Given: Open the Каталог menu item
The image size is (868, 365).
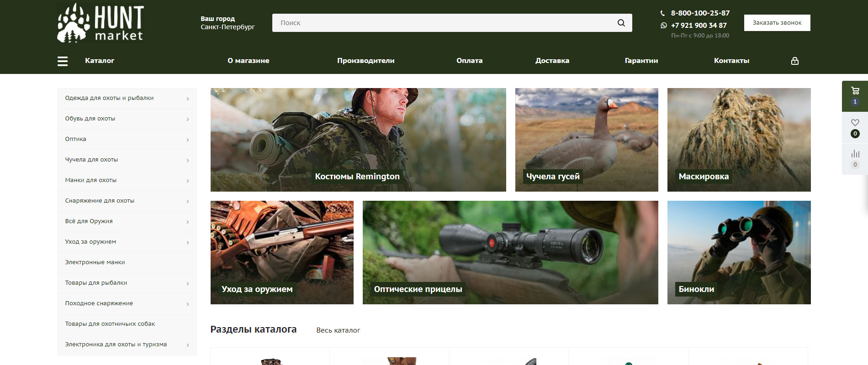Looking at the screenshot, I should click(100, 61).
